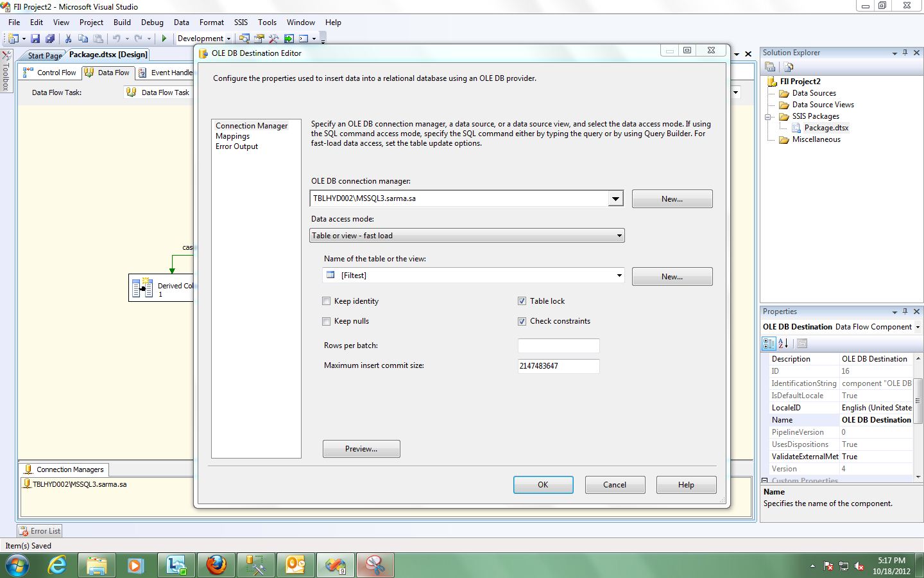The width and height of the screenshot is (924, 578).
Task: Open the Error List panel
Action: (x=39, y=530)
